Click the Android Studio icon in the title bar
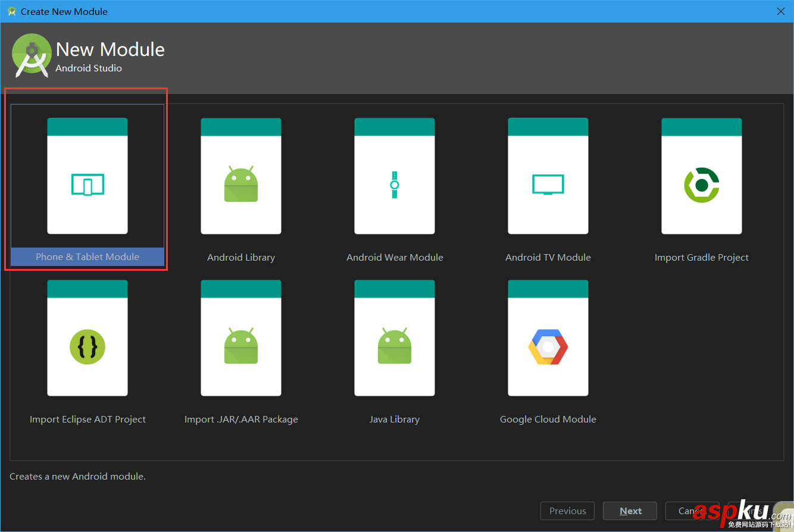794x532 pixels. click(12, 11)
